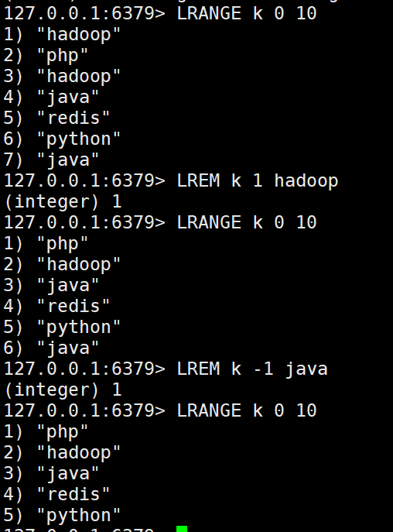This screenshot has width=393, height=532.
Task: Click the LRANGE command above the seven-item list
Action: 247,14
